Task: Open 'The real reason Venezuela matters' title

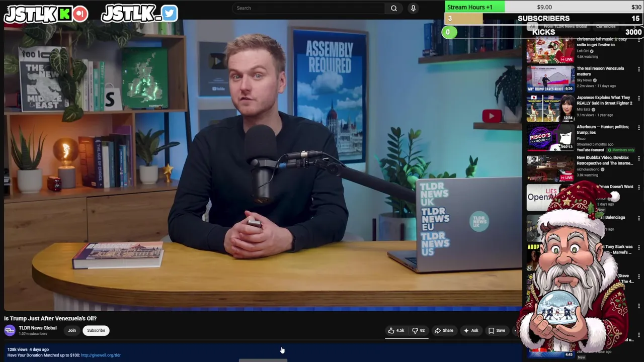Action: 600,71
